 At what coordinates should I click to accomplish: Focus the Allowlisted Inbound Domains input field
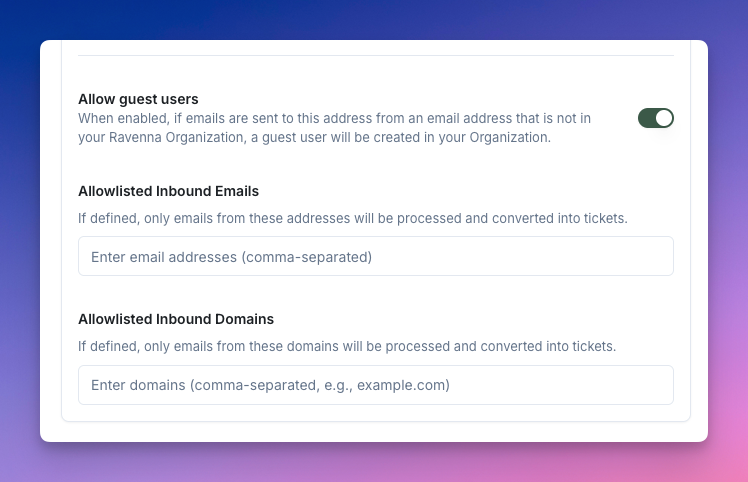pyautogui.click(x=376, y=385)
